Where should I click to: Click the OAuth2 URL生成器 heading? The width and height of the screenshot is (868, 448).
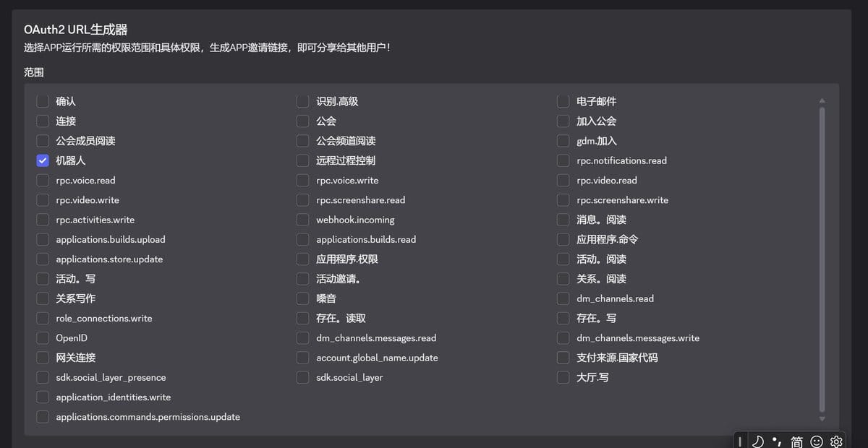pyautogui.click(x=76, y=30)
